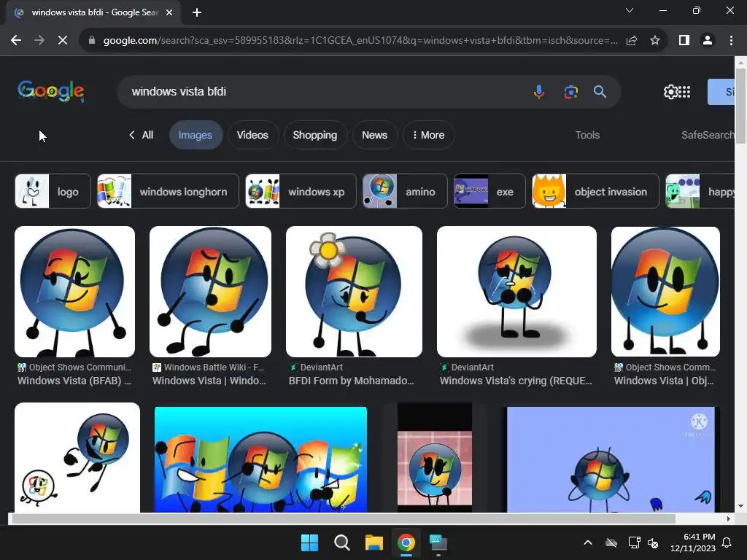Open the Windows Start menu
This screenshot has height=560, width=747.
tap(309, 542)
